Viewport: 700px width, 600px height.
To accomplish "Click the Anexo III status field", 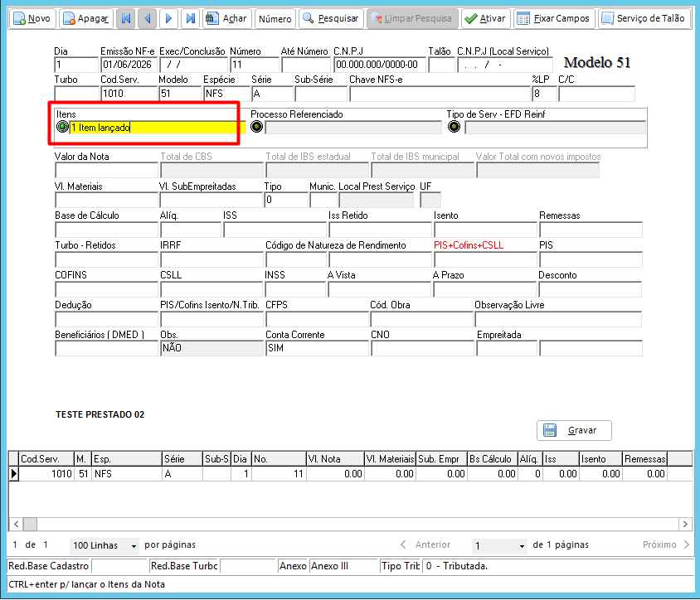I will tap(343, 566).
